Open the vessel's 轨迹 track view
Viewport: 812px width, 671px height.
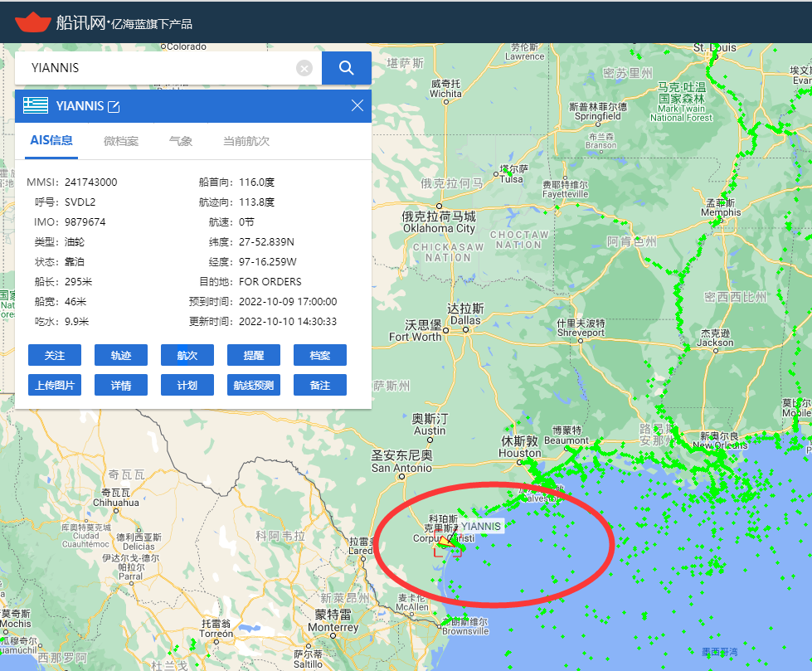pyautogui.click(x=120, y=355)
